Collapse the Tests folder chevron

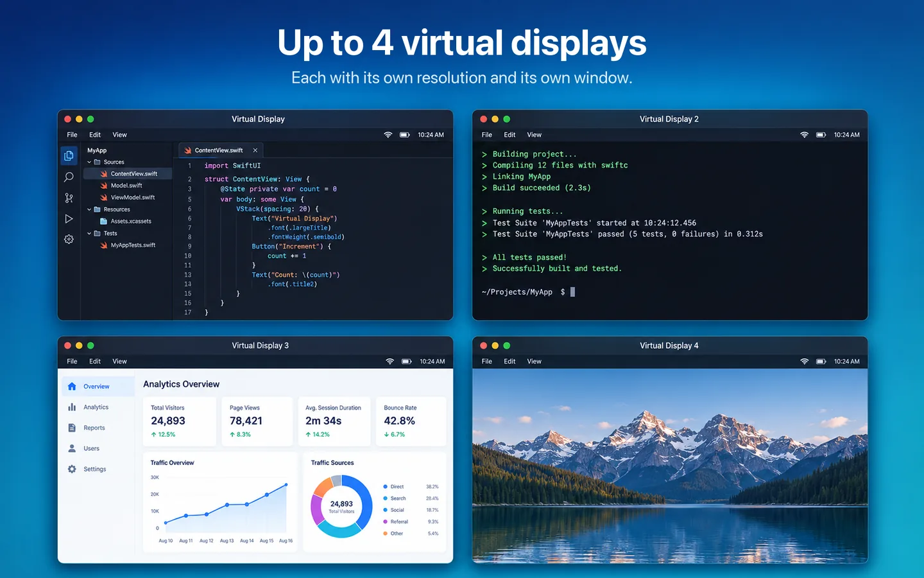pyautogui.click(x=89, y=233)
